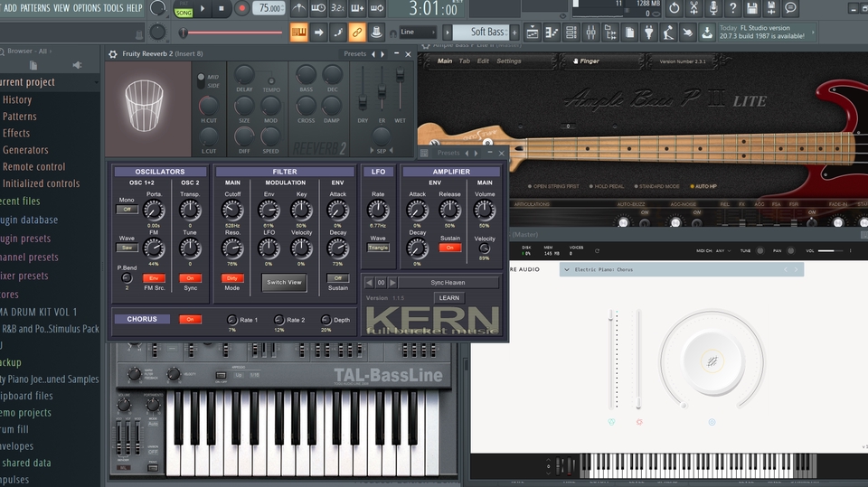Screen dimensions: 868x487
Task: Open the HELP menu
Action: (135, 8)
